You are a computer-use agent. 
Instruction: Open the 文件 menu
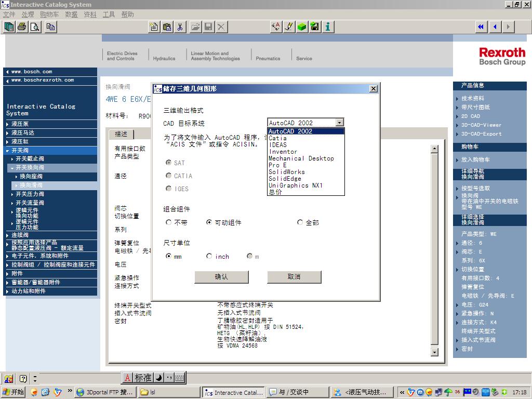point(9,14)
